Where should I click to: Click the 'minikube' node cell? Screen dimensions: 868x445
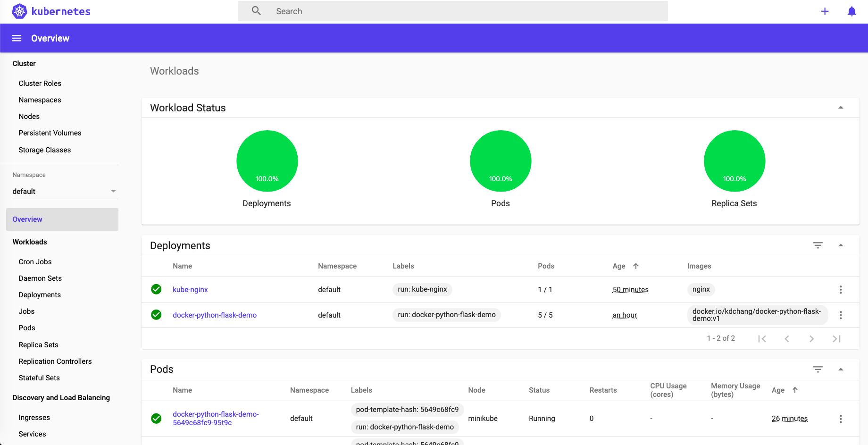pyautogui.click(x=483, y=419)
